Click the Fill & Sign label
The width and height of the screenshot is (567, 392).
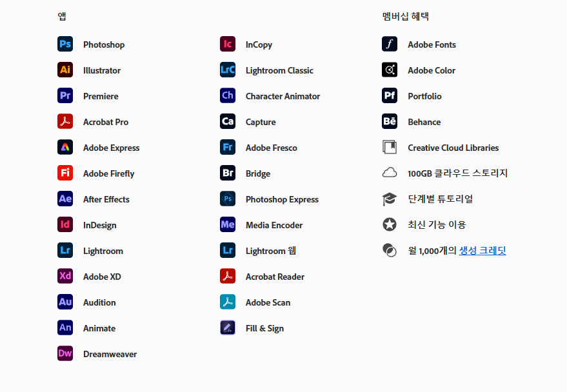click(x=264, y=328)
